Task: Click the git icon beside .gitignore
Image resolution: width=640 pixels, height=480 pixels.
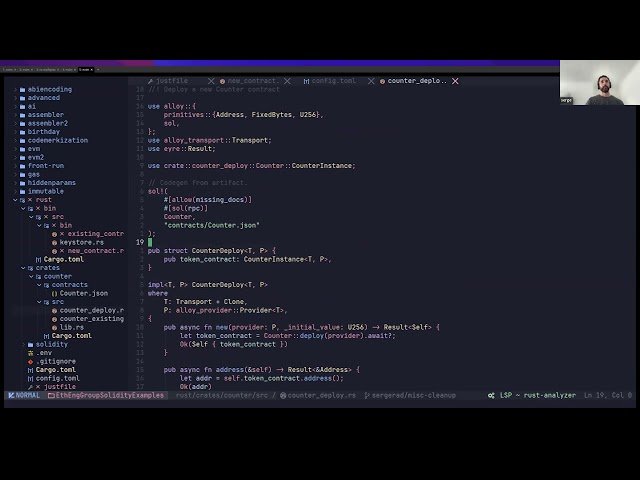Action: 31,361
